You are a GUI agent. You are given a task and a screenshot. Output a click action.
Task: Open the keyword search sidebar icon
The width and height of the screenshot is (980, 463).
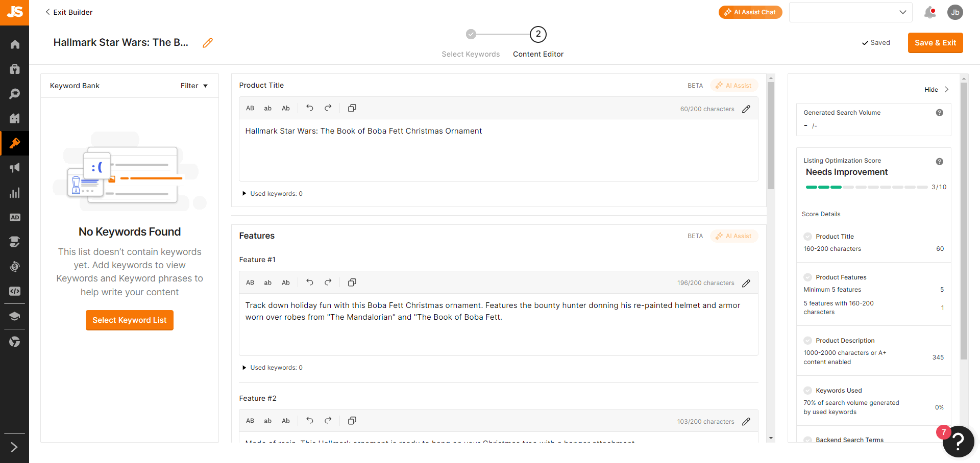tap(15, 94)
